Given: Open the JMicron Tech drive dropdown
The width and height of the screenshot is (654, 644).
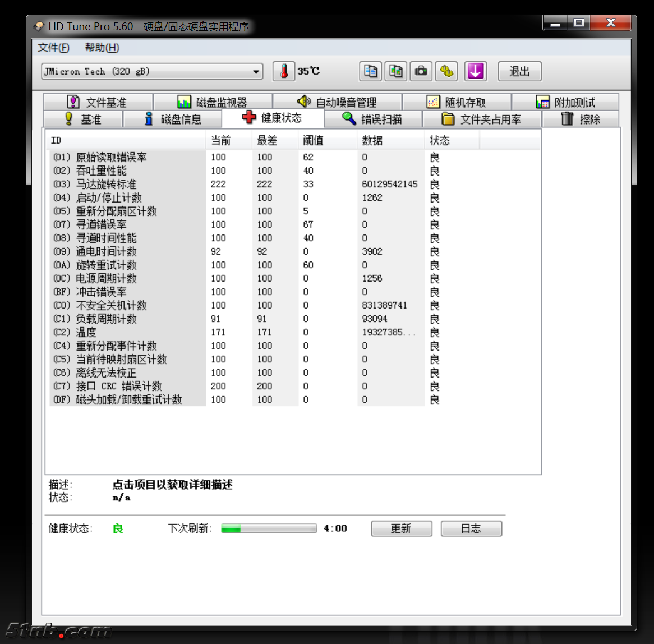Looking at the screenshot, I should point(152,71).
